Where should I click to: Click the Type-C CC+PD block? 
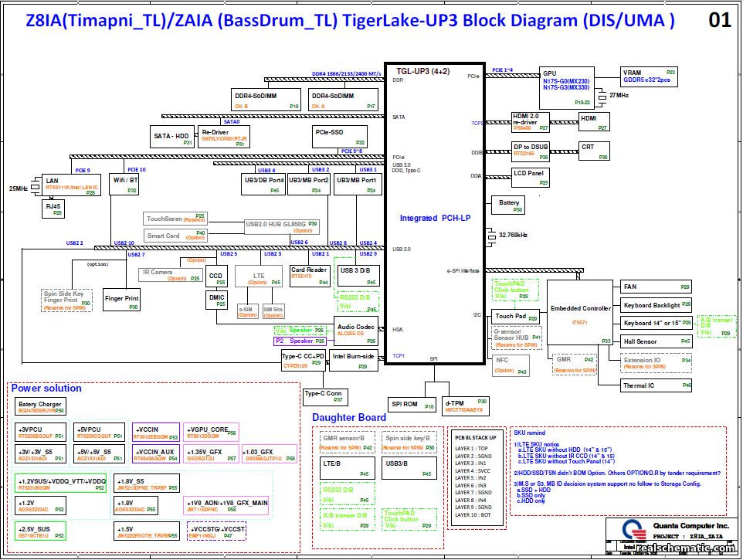pyautogui.click(x=304, y=360)
